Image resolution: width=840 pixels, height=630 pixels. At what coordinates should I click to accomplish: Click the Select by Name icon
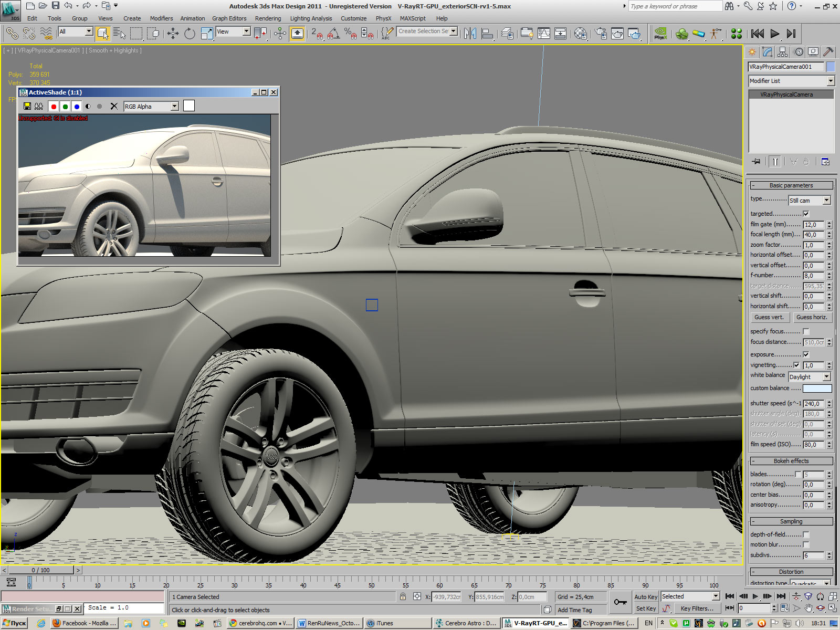point(120,34)
